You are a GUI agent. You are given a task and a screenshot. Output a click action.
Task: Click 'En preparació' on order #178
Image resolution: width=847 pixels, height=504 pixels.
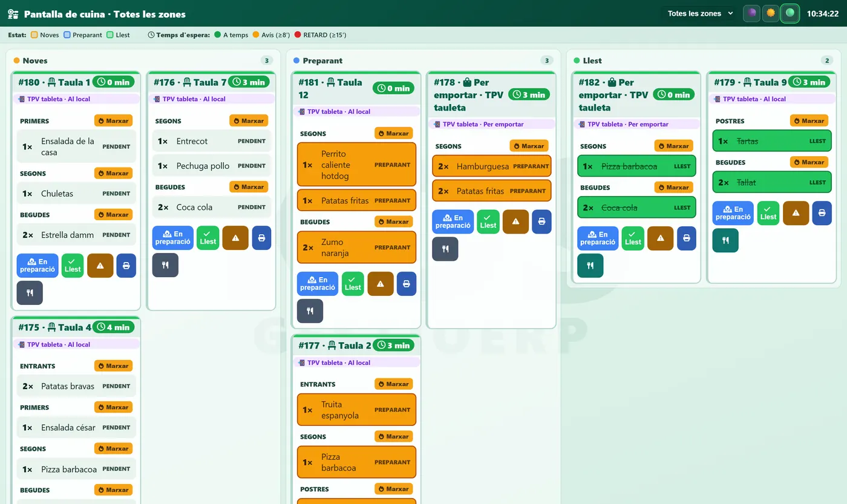coord(453,221)
